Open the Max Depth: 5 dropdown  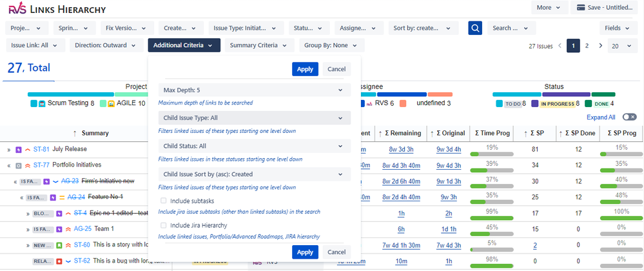pos(255,90)
